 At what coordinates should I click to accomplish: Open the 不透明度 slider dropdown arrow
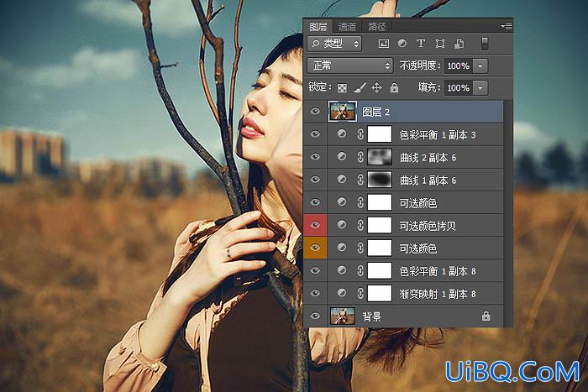click(x=480, y=66)
